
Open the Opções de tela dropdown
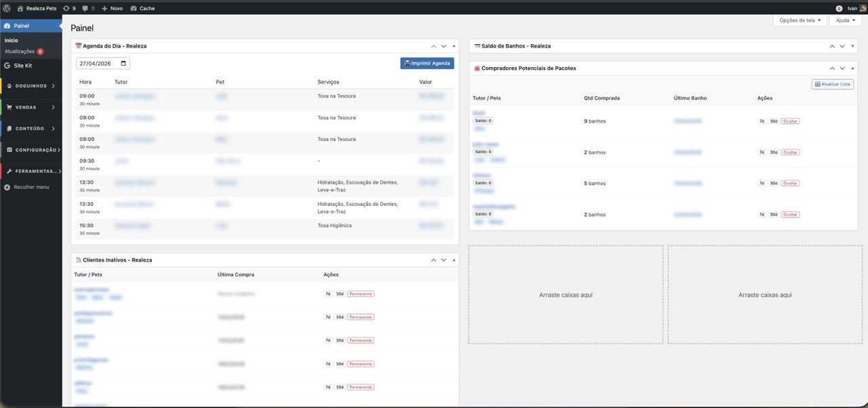coord(800,20)
